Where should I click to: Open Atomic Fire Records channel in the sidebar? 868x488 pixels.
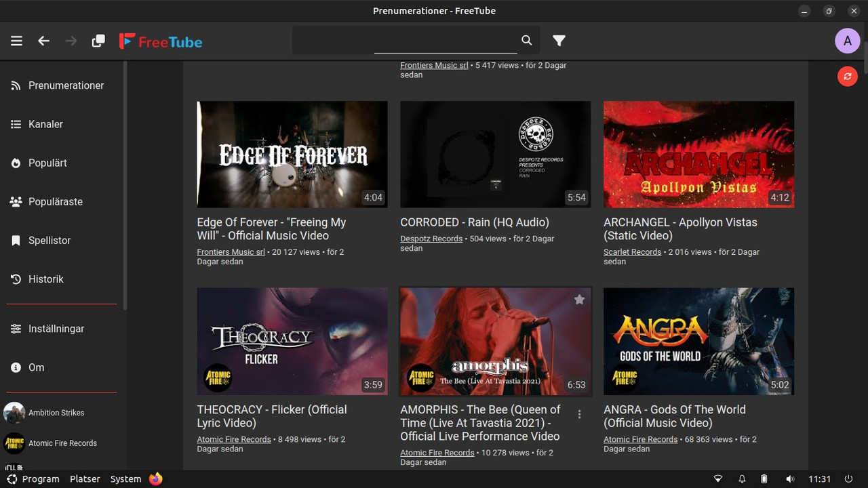62,443
